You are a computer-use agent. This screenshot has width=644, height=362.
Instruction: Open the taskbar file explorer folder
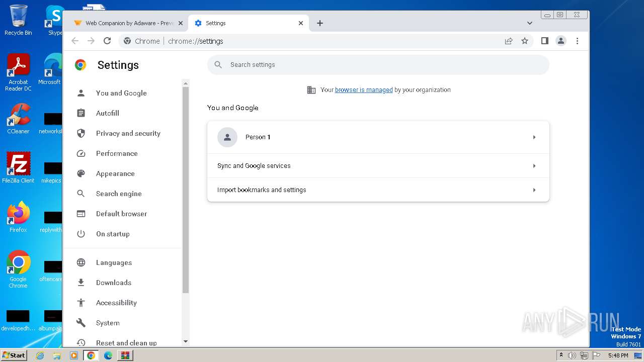tap(57, 355)
